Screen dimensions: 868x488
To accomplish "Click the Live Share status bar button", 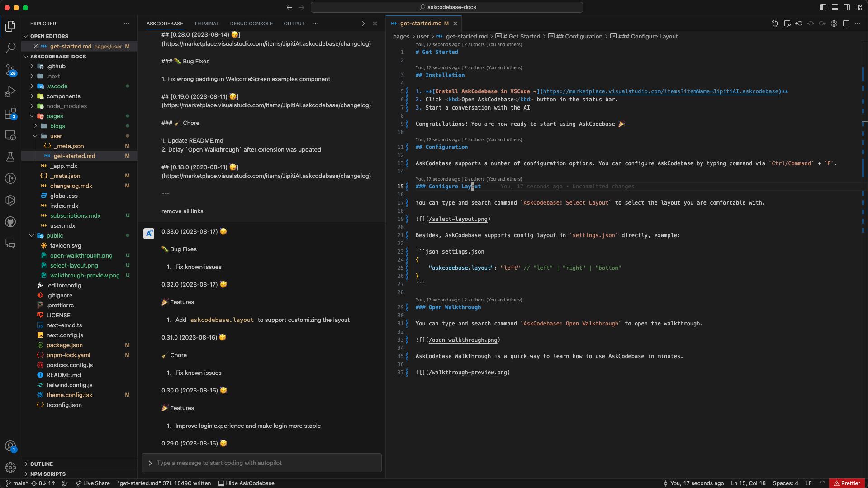I will pos(93,483).
